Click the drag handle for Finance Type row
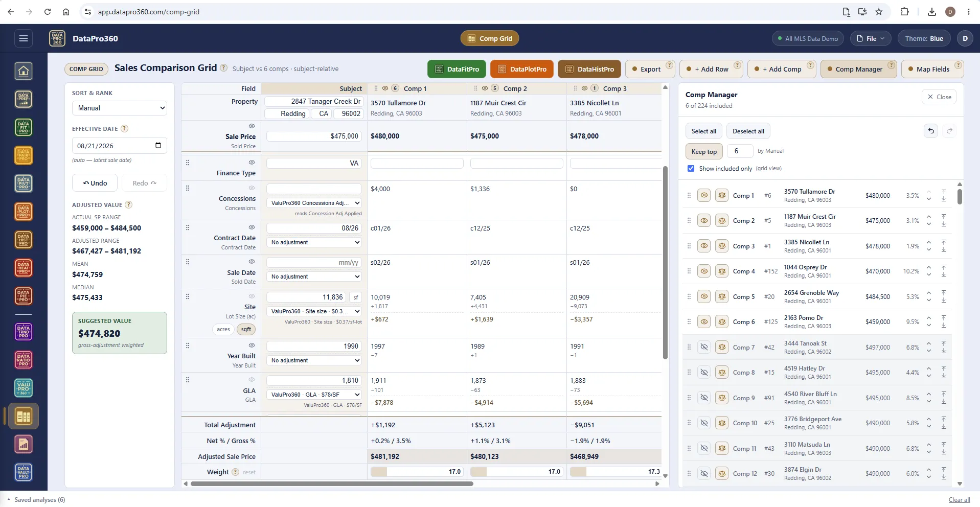 (x=188, y=163)
